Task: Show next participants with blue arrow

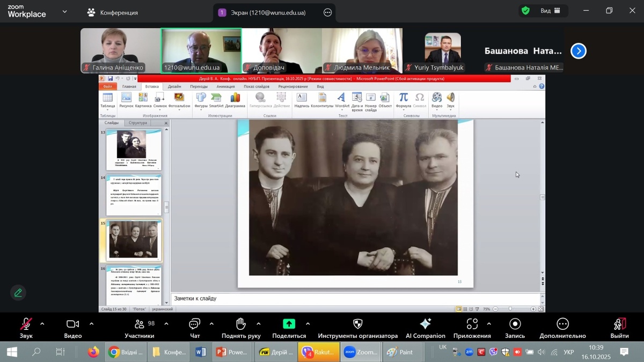Action: pyautogui.click(x=578, y=51)
